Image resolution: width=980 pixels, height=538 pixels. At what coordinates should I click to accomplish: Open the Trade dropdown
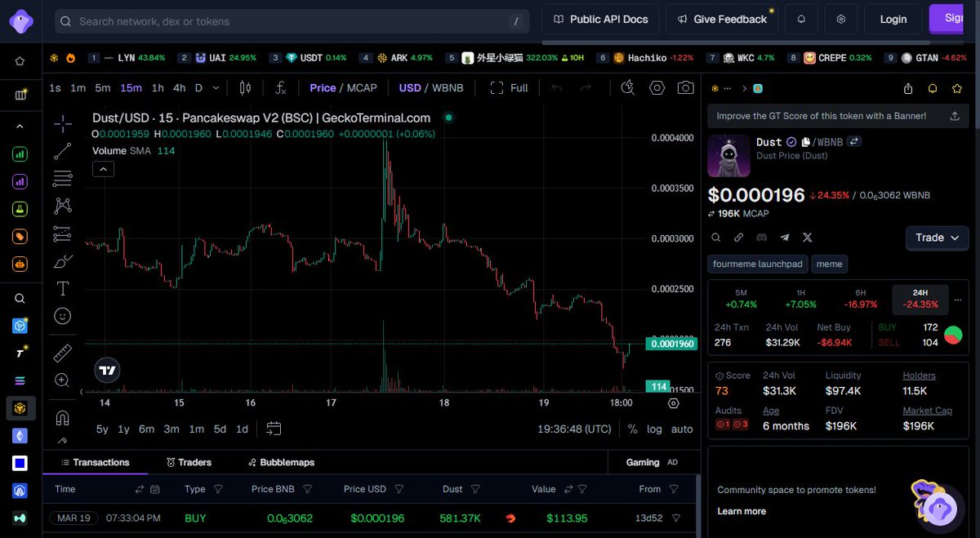[938, 238]
